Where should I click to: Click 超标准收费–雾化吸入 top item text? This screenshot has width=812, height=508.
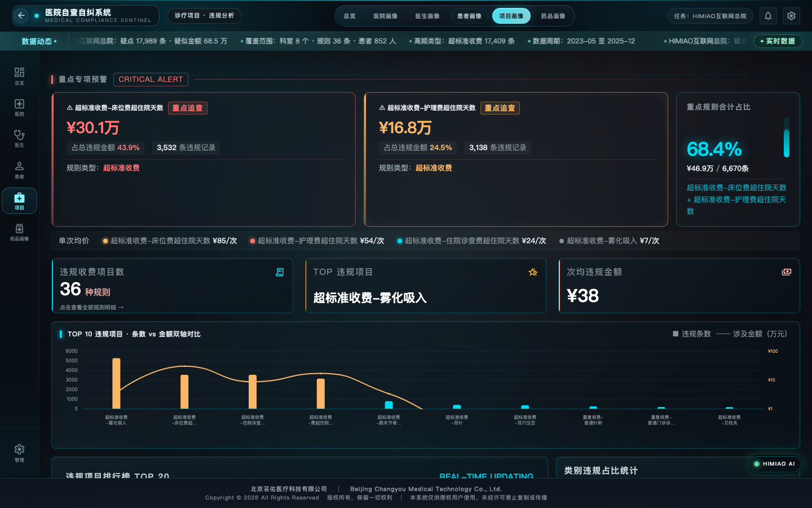coord(370,298)
